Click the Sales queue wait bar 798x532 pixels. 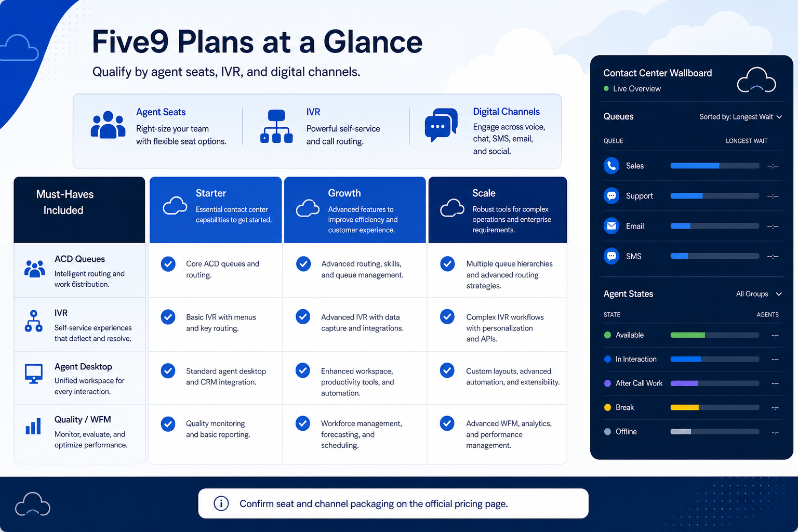pos(715,166)
